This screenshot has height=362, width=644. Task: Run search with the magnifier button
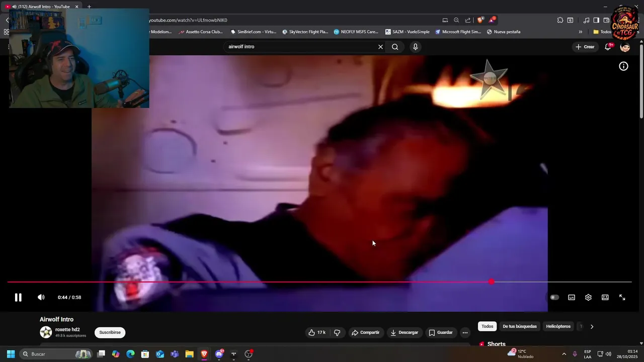point(395,47)
